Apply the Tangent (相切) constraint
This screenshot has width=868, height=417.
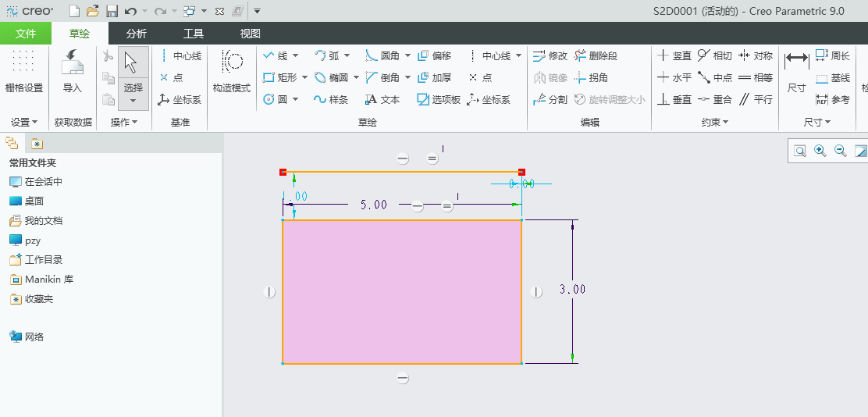click(714, 55)
